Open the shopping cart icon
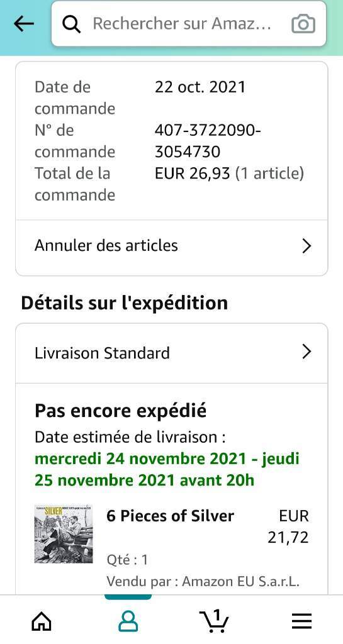The width and height of the screenshot is (343, 644). point(214,621)
